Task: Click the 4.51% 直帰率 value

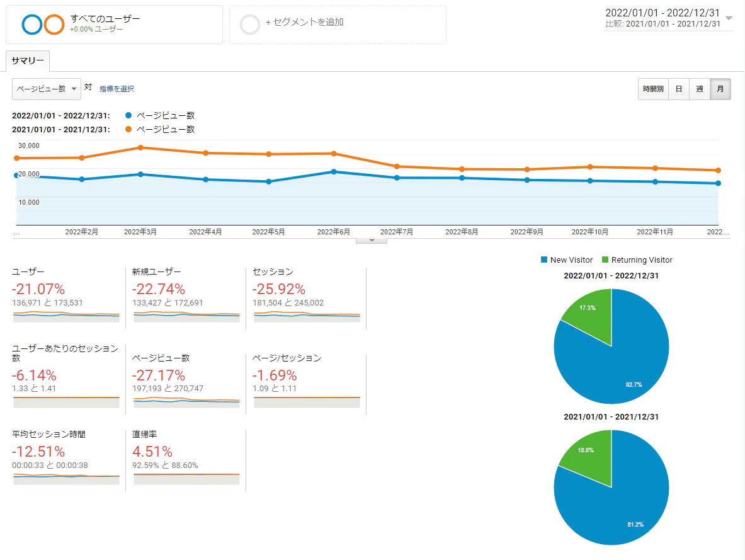Action: [x=152, y=451]
